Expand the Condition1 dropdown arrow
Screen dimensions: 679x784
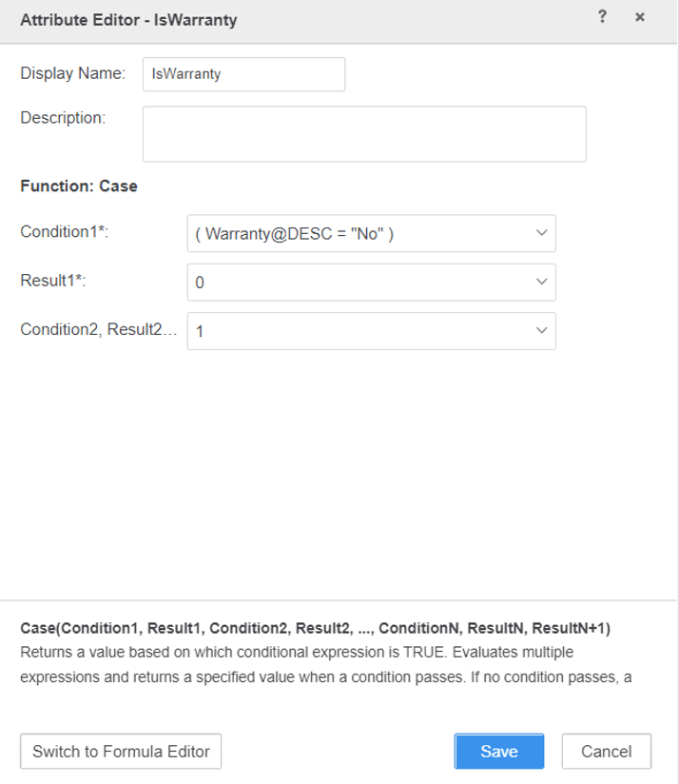[541, 233]
